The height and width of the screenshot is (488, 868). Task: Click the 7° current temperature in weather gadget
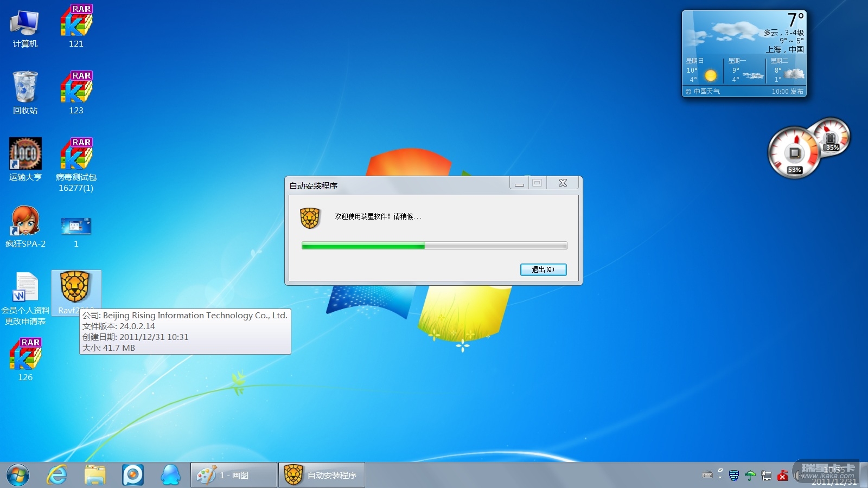pos(796,20)
